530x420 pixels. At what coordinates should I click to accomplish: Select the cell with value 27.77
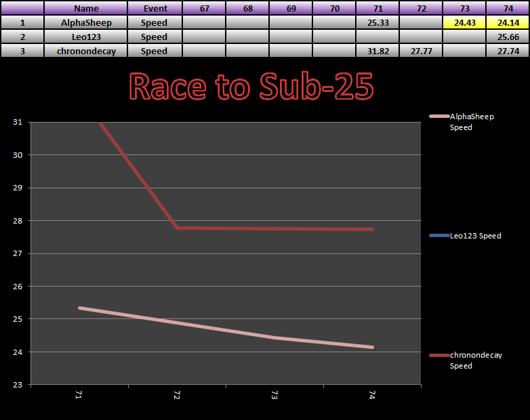421,51
